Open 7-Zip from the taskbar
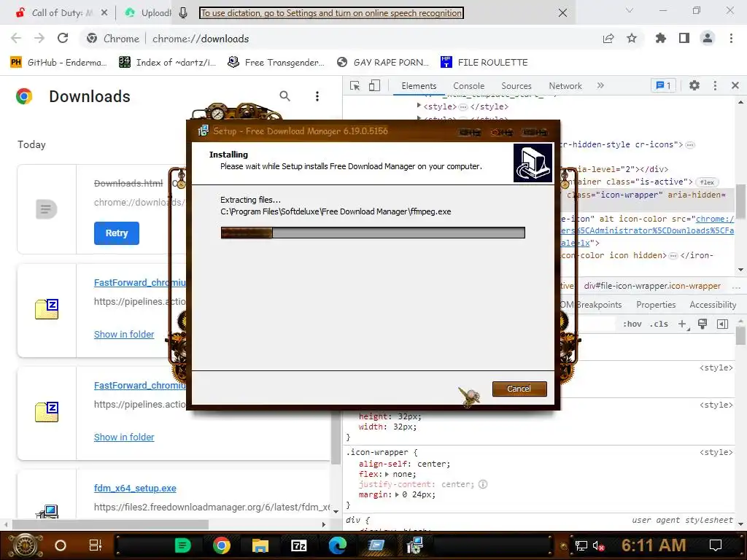747x560 pixels. (x=298, y=545)
